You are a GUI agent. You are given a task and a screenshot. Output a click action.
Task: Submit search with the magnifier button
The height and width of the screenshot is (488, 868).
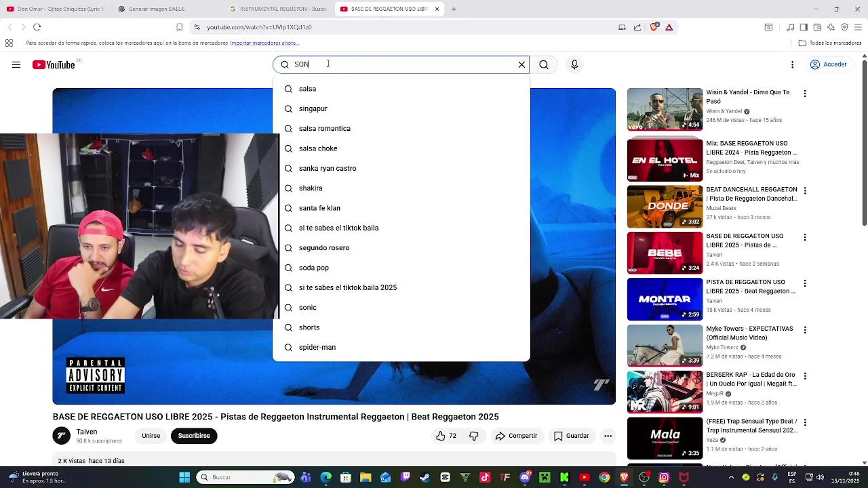(x=544, y=64)
